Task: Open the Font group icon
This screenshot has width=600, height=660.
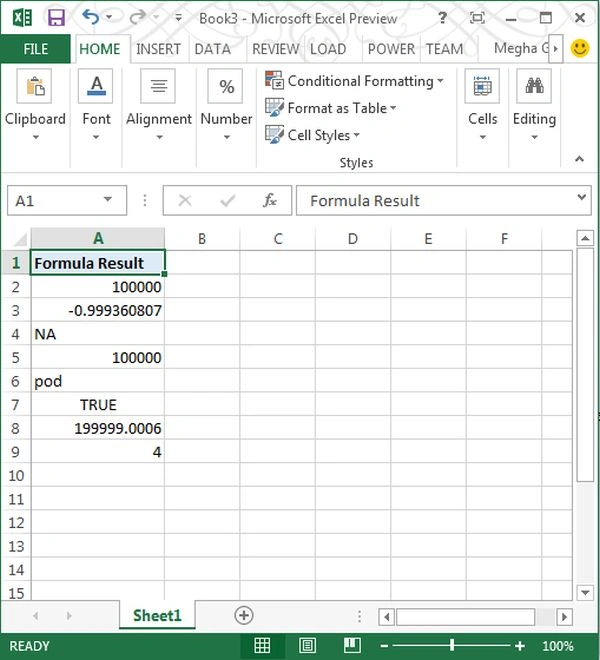Action: [x=96, y=86]
